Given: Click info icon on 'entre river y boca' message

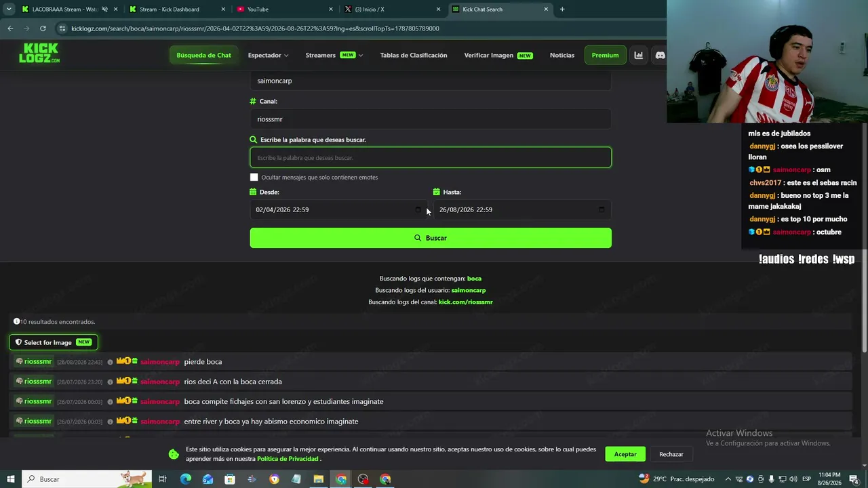Looking at the screenshot, I should tap(110, 422).
